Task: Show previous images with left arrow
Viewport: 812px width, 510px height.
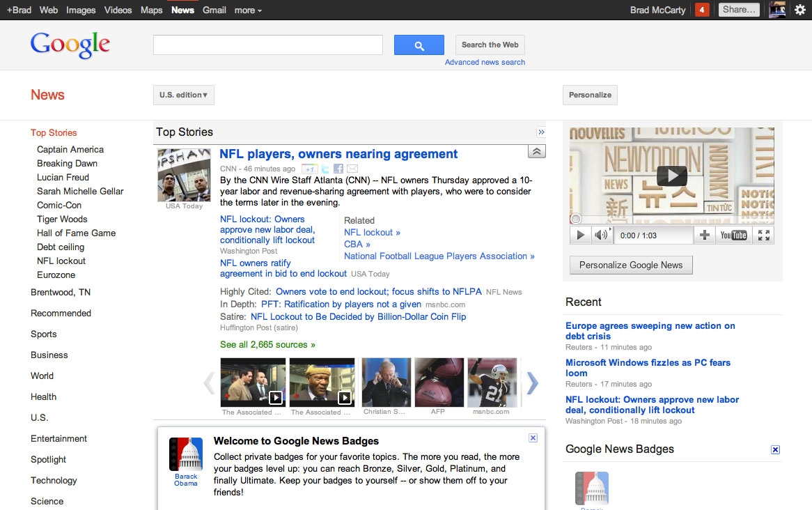Action: (209, 383)
